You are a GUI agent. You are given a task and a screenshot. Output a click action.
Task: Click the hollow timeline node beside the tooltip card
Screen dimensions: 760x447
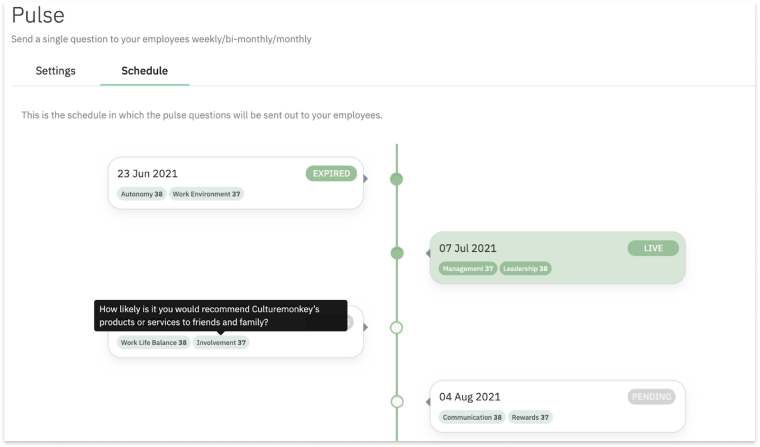(396, 327)
